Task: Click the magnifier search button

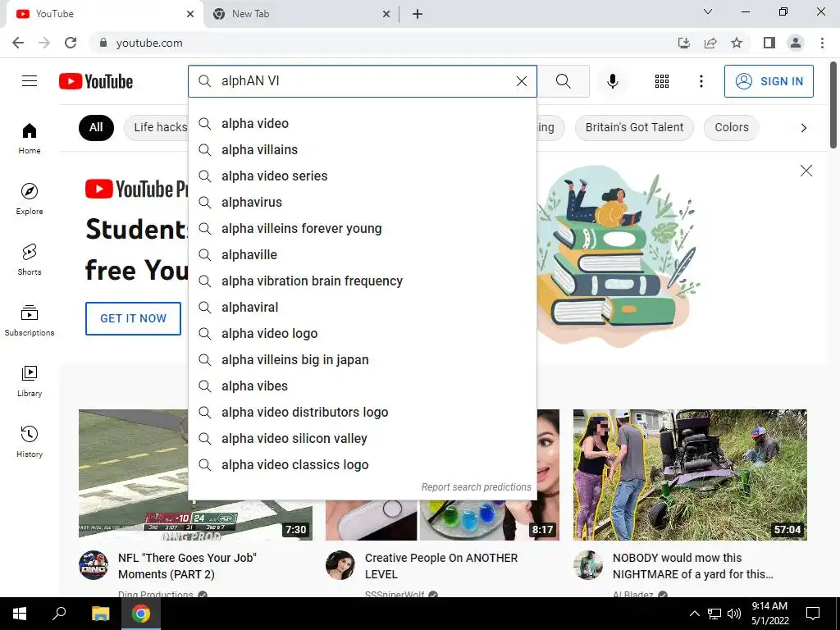Action: (563, 81)
